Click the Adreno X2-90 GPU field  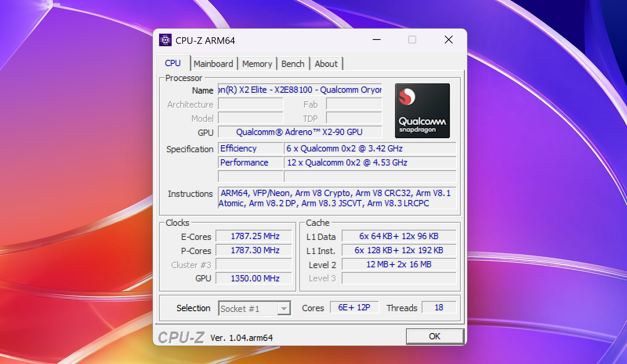coord(300,132)
